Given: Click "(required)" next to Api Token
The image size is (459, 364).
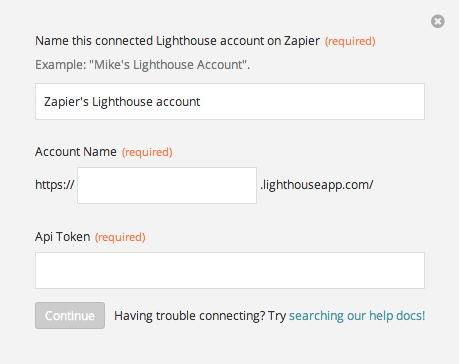Looking at the screenshot, I should [120, 237].
